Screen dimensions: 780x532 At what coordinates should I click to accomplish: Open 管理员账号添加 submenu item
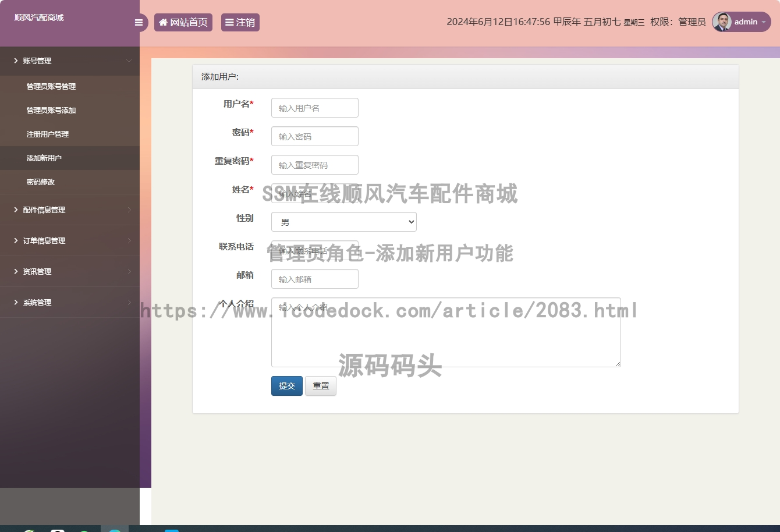(x=70, y=110)
